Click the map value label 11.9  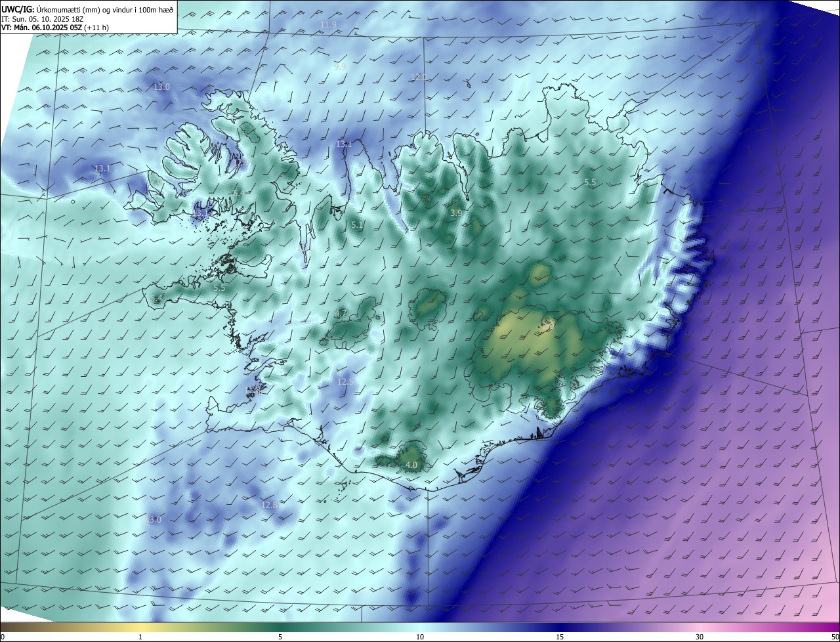[328, 24]
